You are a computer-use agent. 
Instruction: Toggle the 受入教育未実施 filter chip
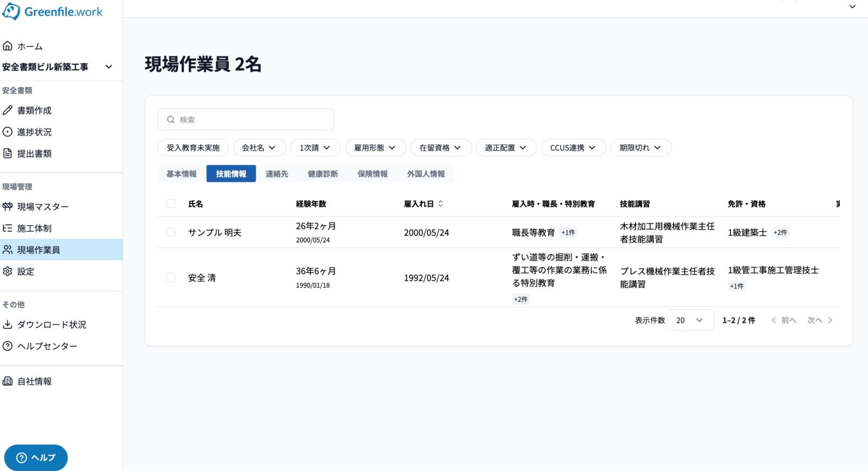point(193,148)
